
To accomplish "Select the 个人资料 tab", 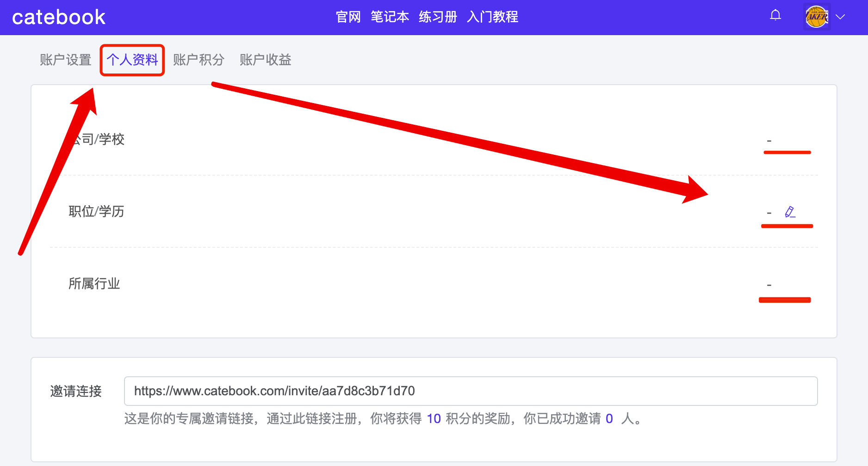I will 132,60.
